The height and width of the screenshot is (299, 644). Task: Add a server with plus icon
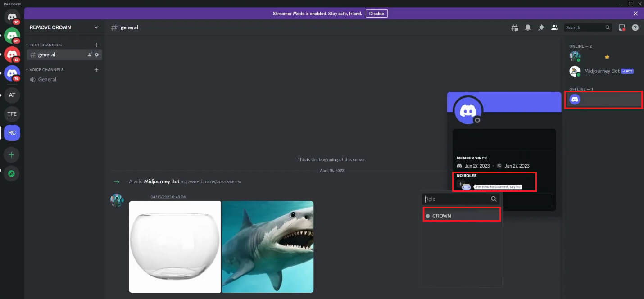click(x=12, y=154)
